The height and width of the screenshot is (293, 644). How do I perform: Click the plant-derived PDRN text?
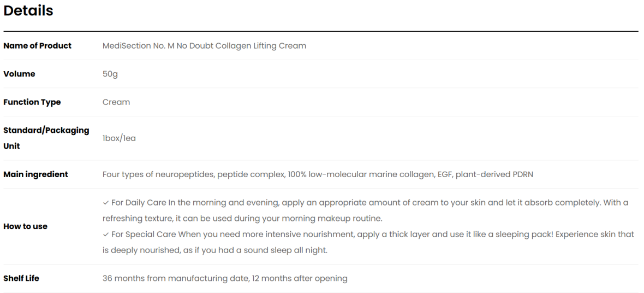click(x=494, y=174)
